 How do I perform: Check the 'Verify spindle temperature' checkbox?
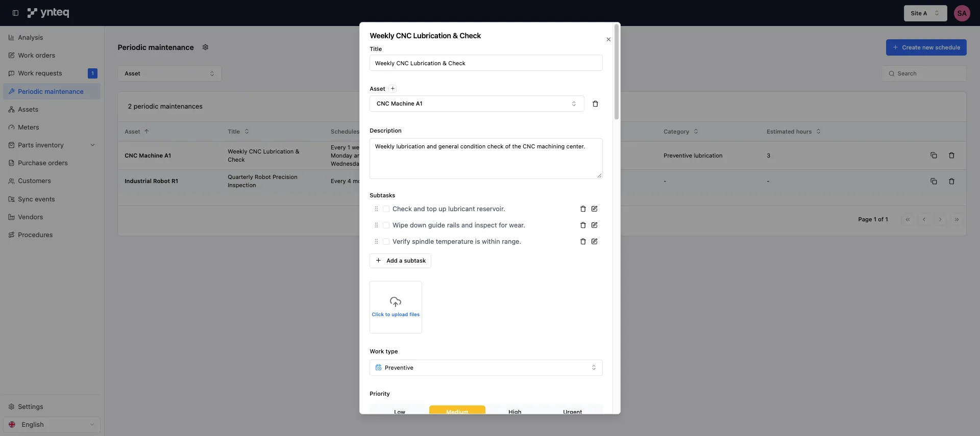tap(386, 242)
